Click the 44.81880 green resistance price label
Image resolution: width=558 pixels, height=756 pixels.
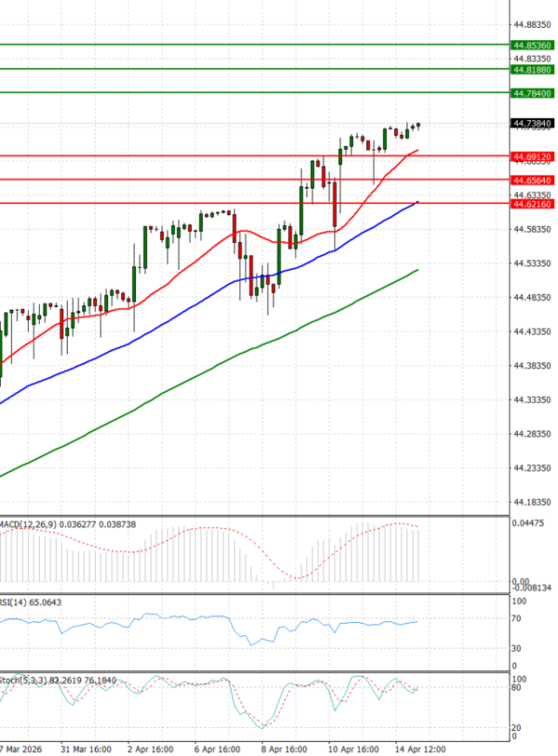(533, 70)
